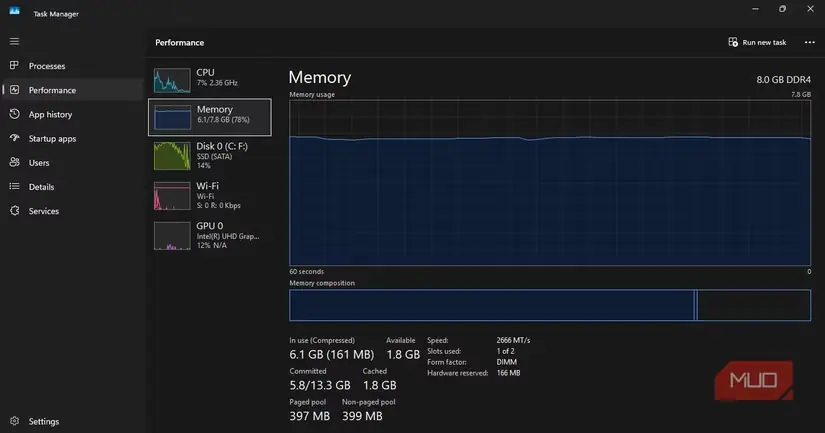Image resolution: width=825 pixels, height=433 pixels.
Task: Restore down the Task Manager window
Action: click(x=782, y=9)
